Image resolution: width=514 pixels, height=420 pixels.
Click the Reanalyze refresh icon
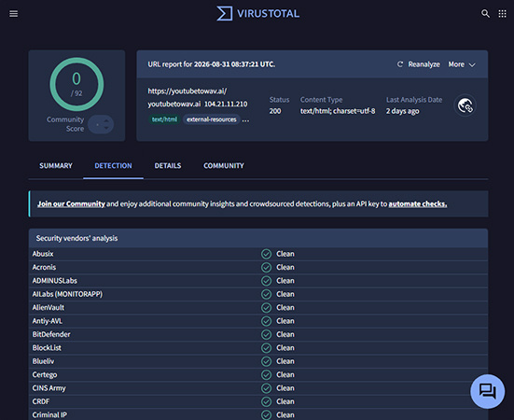[x=400, y=64]
